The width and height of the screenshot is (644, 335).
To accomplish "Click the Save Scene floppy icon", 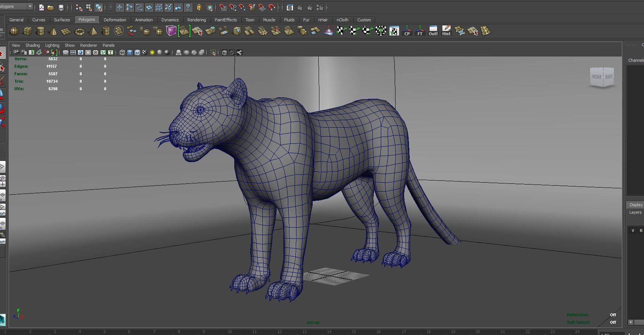I will (61, 7).
